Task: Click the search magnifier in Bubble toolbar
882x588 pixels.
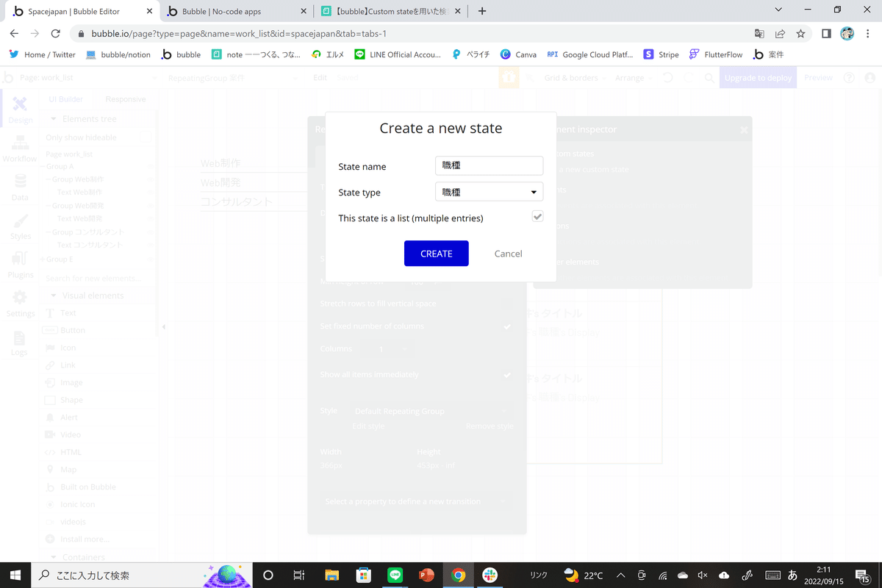Action: coord(709,78)
